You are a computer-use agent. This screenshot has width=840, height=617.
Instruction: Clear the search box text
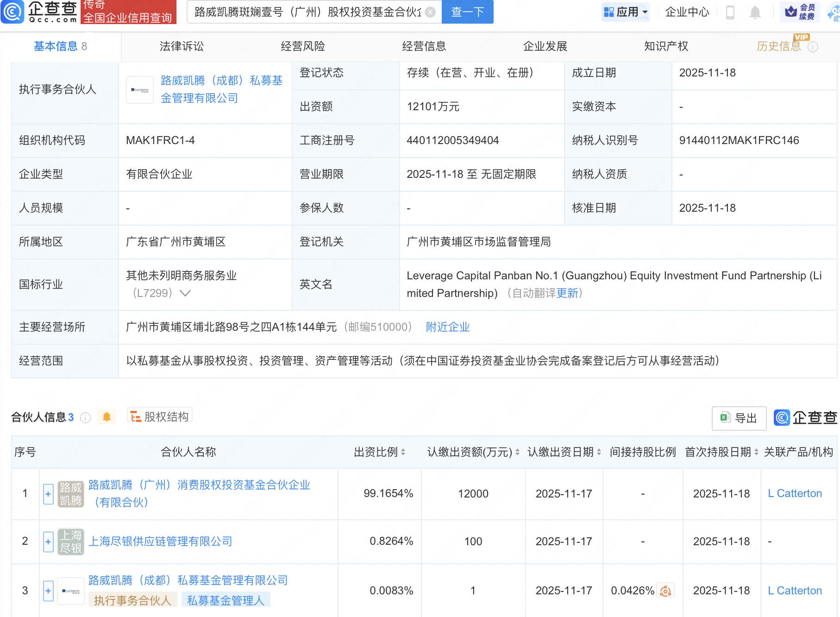tap(430, 12)
